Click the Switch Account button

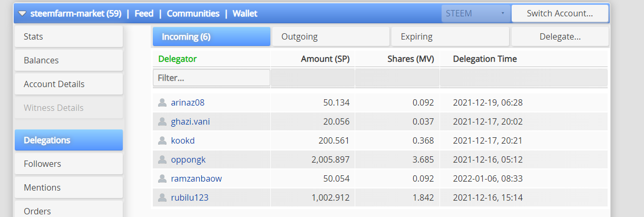(560, 13)
